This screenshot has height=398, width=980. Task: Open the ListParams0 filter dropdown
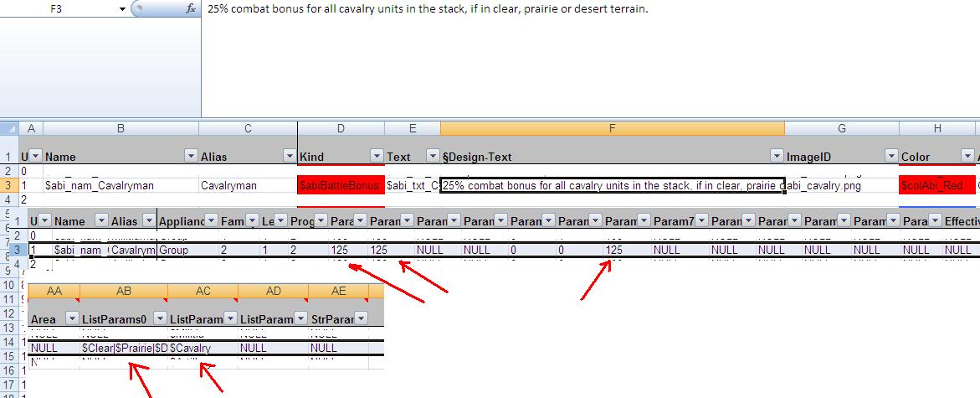point(157,318)
